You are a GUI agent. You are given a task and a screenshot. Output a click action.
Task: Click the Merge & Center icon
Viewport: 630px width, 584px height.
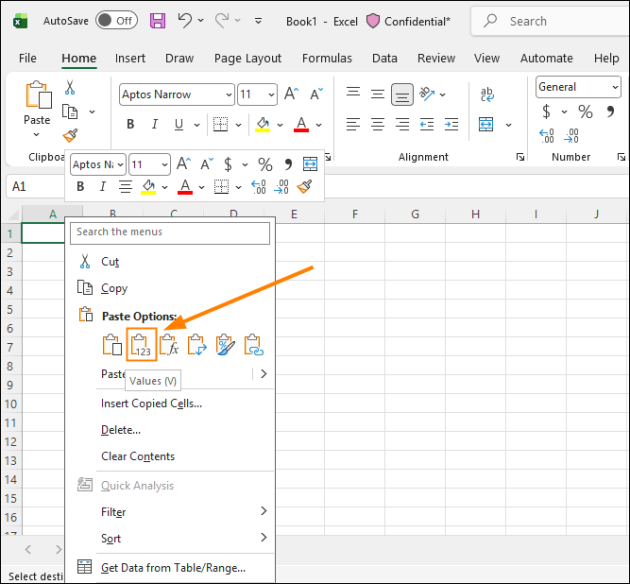pos(486,125)
